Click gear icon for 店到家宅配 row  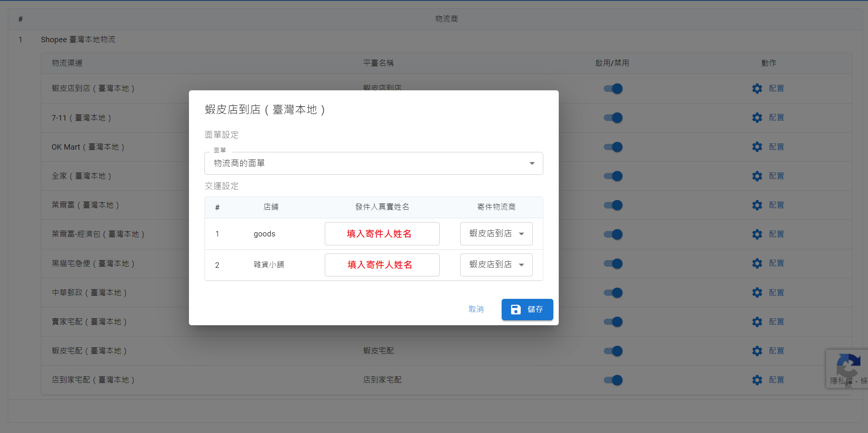757,380
